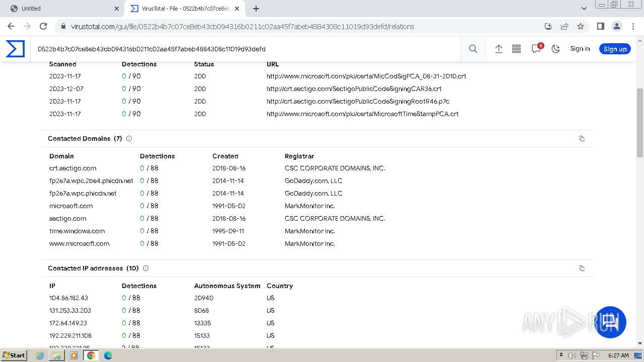The height and width of the screenshot is (362, 644).
Task: Open domain time.windows.com
Action: pyautogui.click(x=77, y=231)
